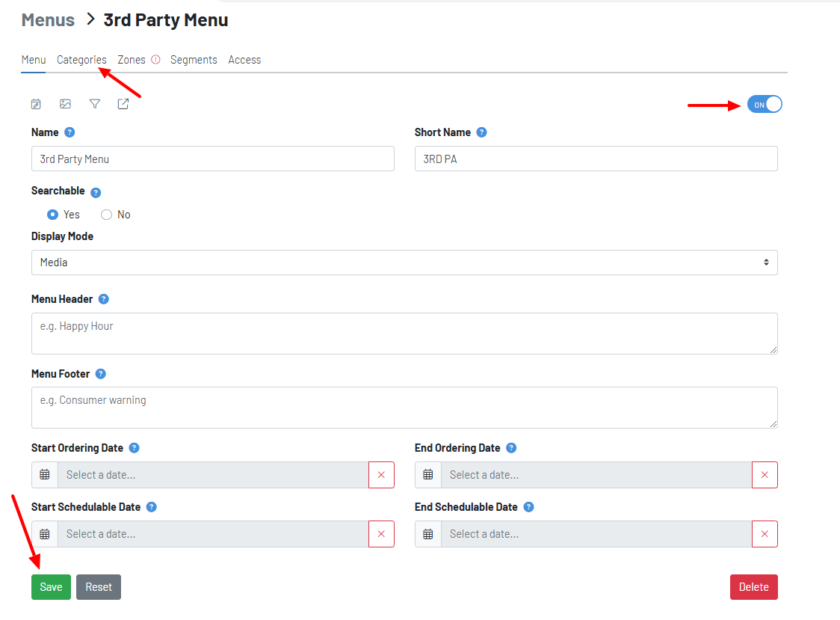Save the menu changes

51,586
